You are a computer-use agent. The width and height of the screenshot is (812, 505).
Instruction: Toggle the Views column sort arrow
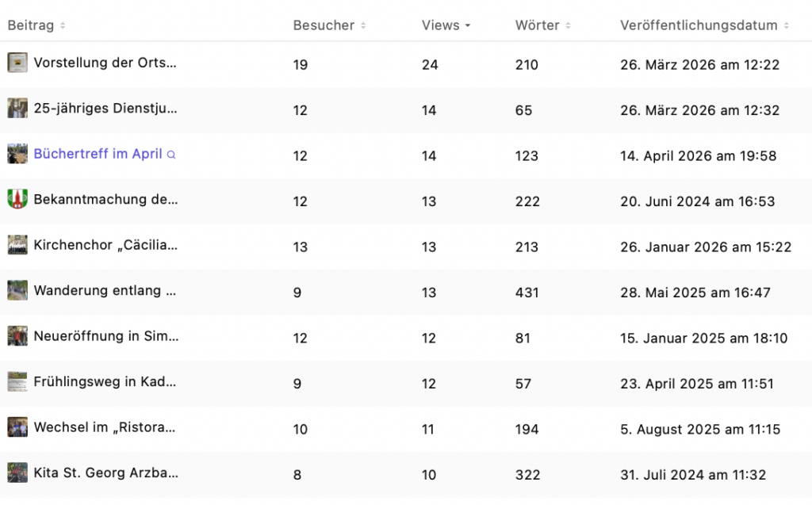[467, 25]
